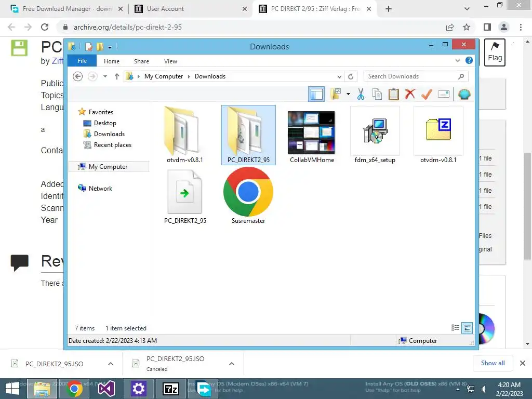Refresh the Downloads folder view
532x399 pixels.
coord(351,76)
